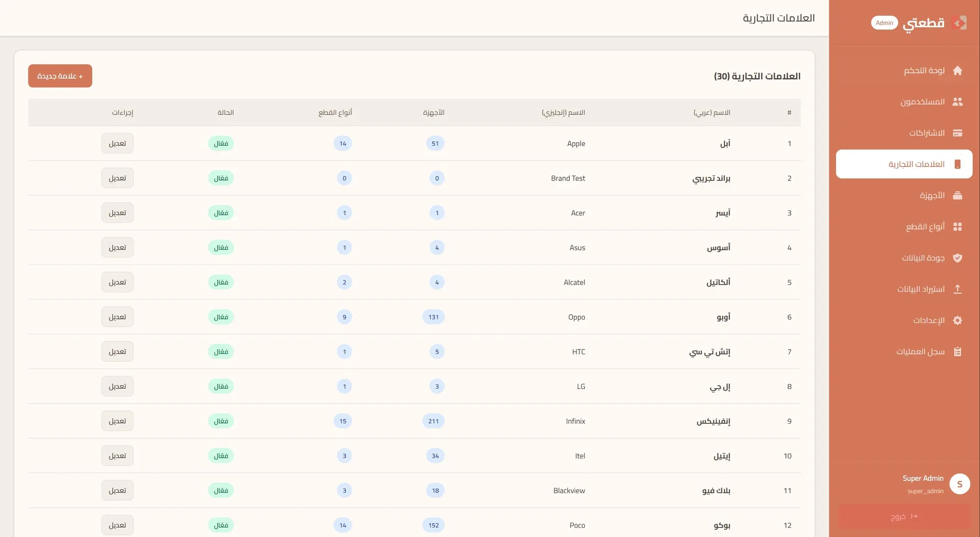Click the name براند تجريبي
Viewport: 980px width, 537px height.
click(712, 178)
